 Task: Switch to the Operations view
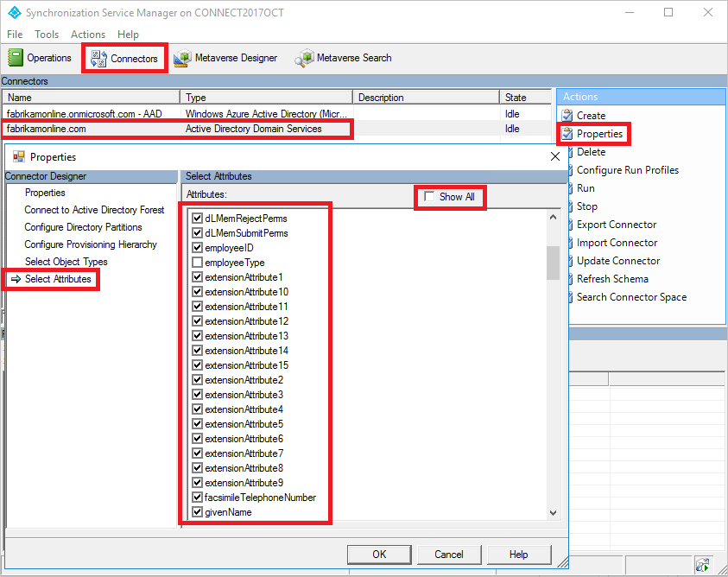coord(40,57)
